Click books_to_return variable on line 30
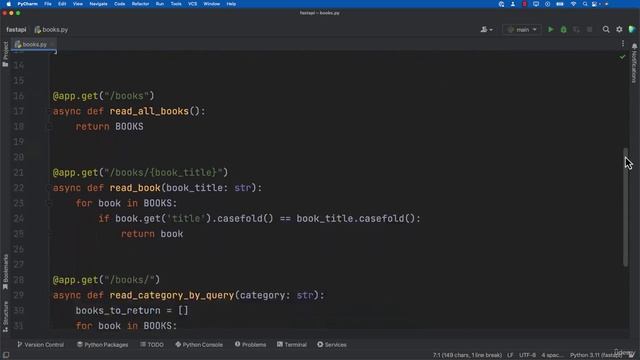The width and height of the screenshot is (640, 360). pos(118,311)
